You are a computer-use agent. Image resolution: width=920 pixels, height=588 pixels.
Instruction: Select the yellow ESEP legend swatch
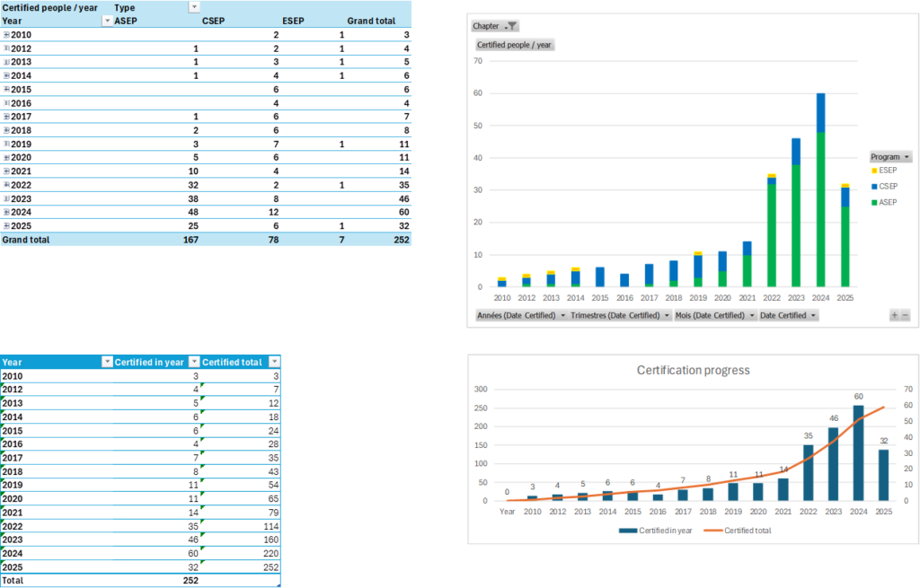tap(873, 171)
